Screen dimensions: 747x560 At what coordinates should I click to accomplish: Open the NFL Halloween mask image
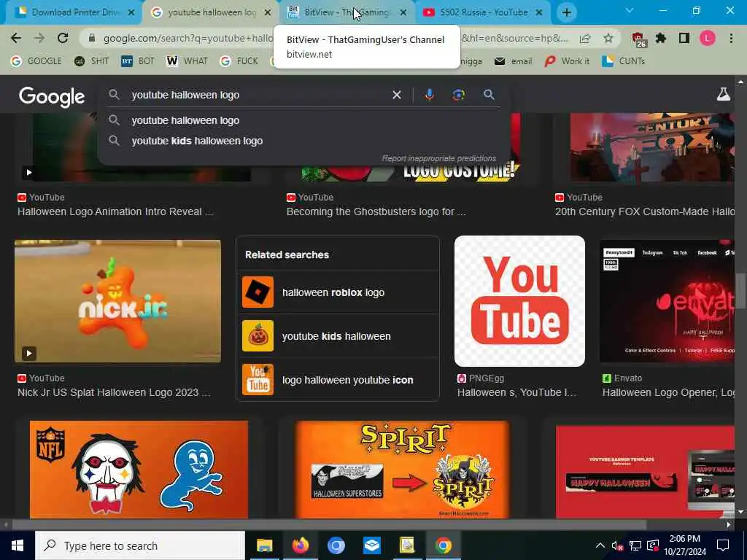[x=139, y=470]
